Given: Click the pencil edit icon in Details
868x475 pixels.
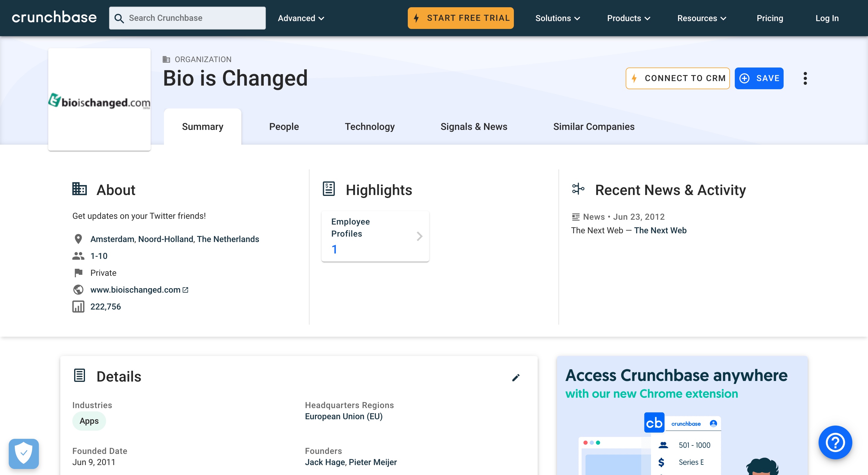Looking at the screenshot, I should tap(516, 377).
